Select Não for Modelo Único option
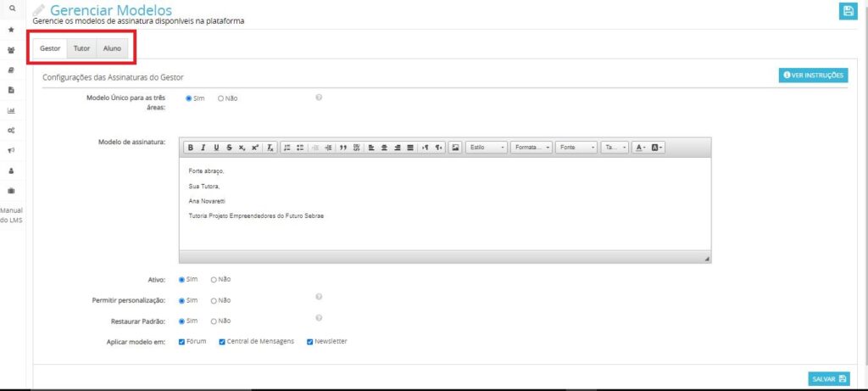The image size is (868, 391). (x=221, y=98)
